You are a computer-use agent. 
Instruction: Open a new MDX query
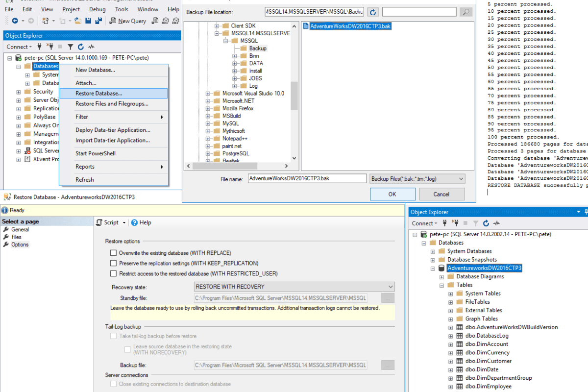click(x=165, y=21)
